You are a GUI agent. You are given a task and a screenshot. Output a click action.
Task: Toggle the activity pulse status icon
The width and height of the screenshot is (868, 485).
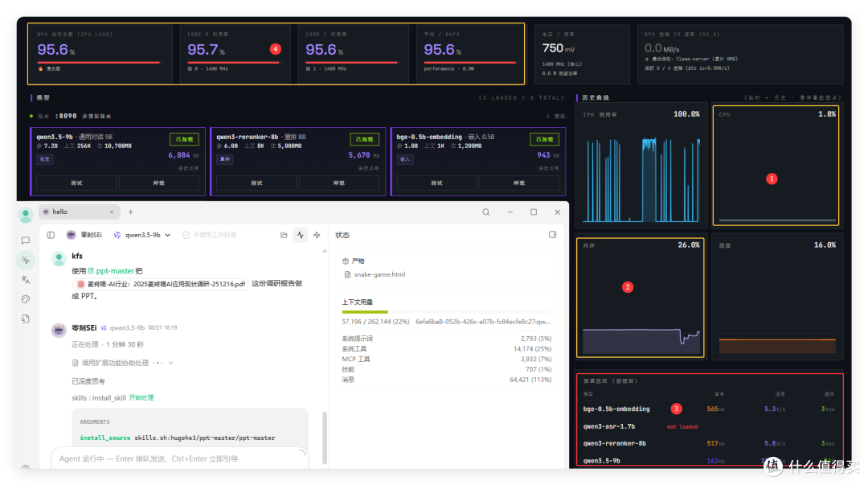pos(300,235)
